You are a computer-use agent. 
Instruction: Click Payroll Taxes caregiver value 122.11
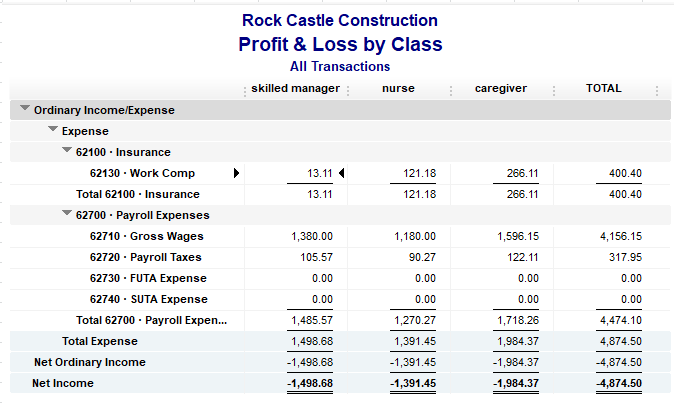tap(522, 257)
